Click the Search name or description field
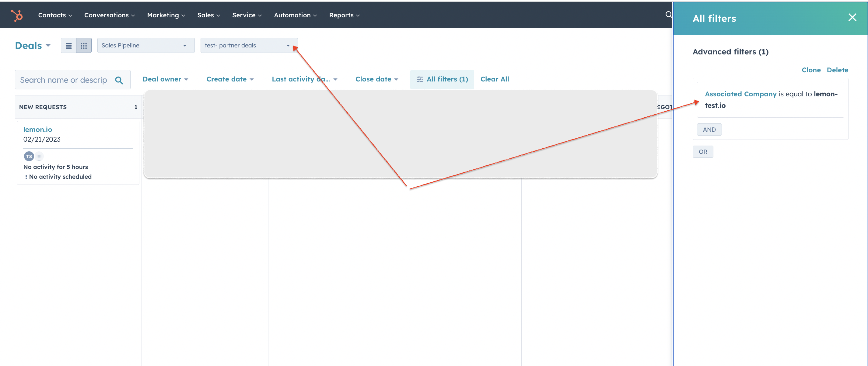This screenshot has width=868, height=366. tap(63, 80)
